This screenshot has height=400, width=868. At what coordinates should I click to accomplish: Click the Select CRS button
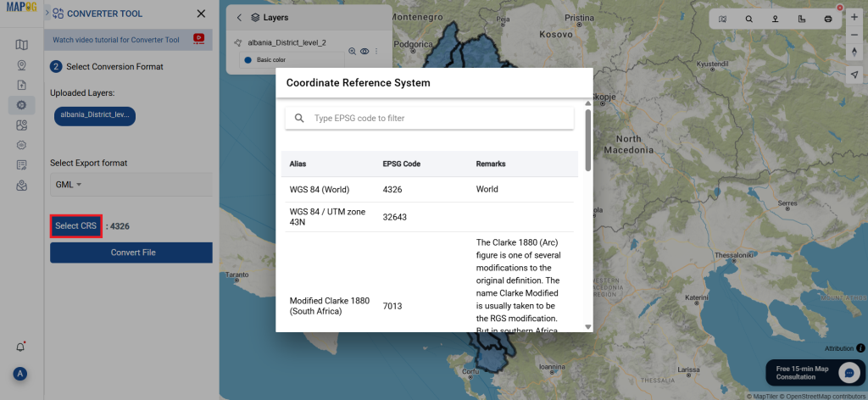[x=75, y=225]
